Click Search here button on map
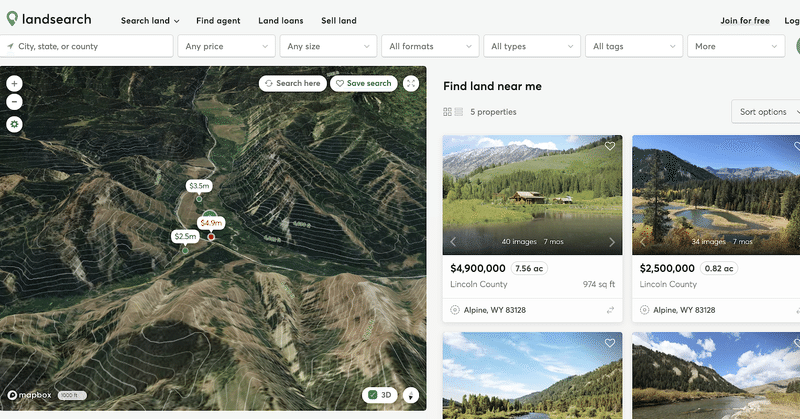 pos(293,83)
